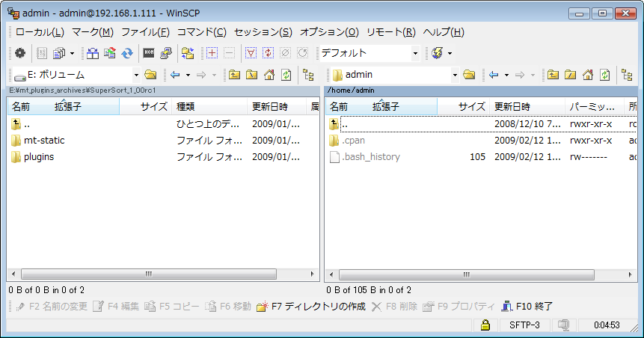Viewport: 644px width, 338px height.
Task: Open the transfer queue dropdown arrow
Action: coord(72,53)
